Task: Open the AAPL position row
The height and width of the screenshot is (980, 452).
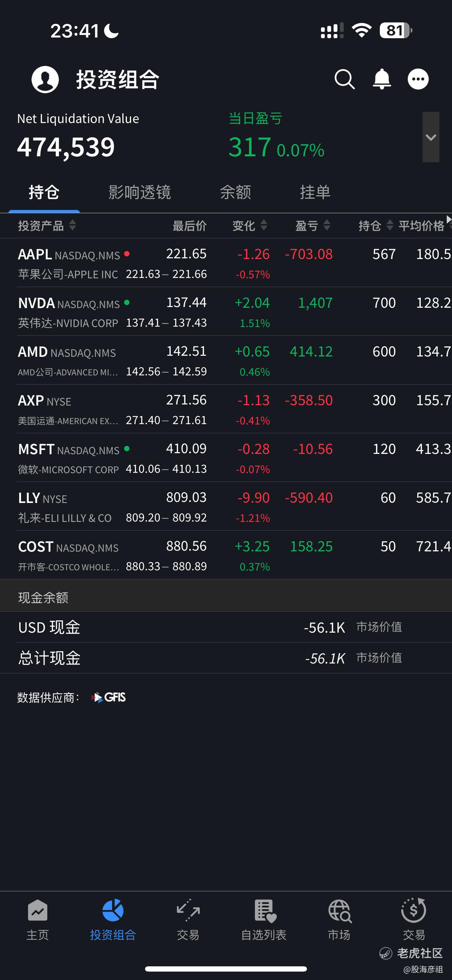Action: 226,263
